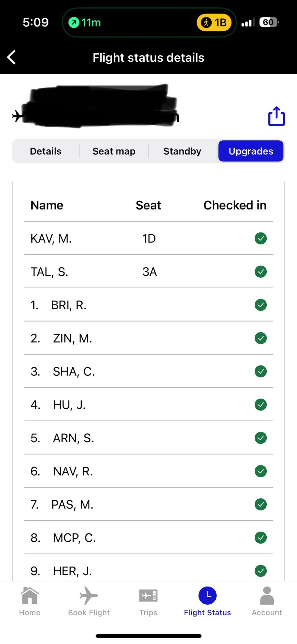Viewport: 297px width, 644px height.
Task: Tap checked-in checkmark for ZIN, M.
Action: click(x=261, y=338)
